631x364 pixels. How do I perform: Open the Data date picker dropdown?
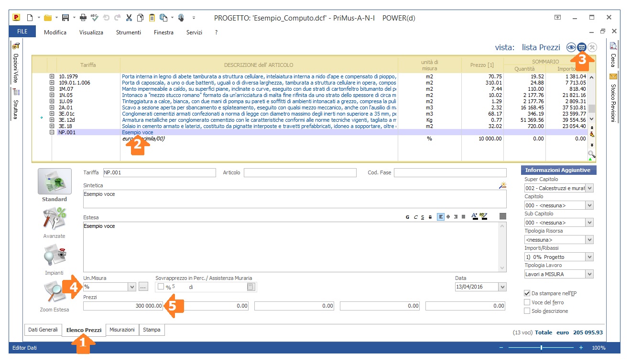coord(502,287)
